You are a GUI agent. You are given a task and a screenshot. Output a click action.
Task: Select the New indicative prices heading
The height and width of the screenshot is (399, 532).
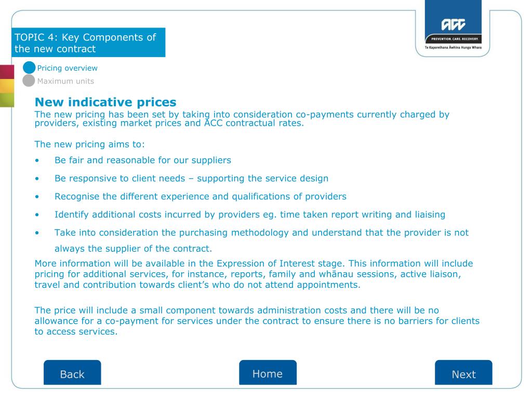(105, 102)
